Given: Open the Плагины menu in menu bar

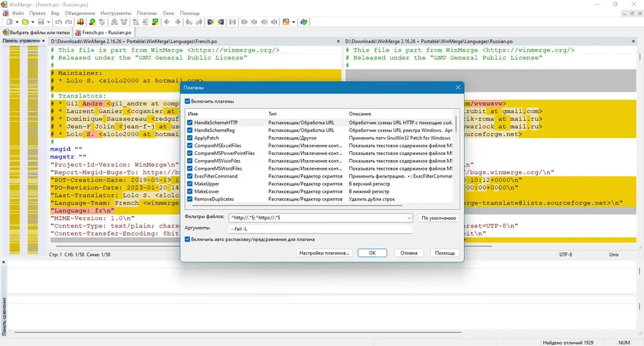Looking at the screenshot, I should [x=147, y=13].
